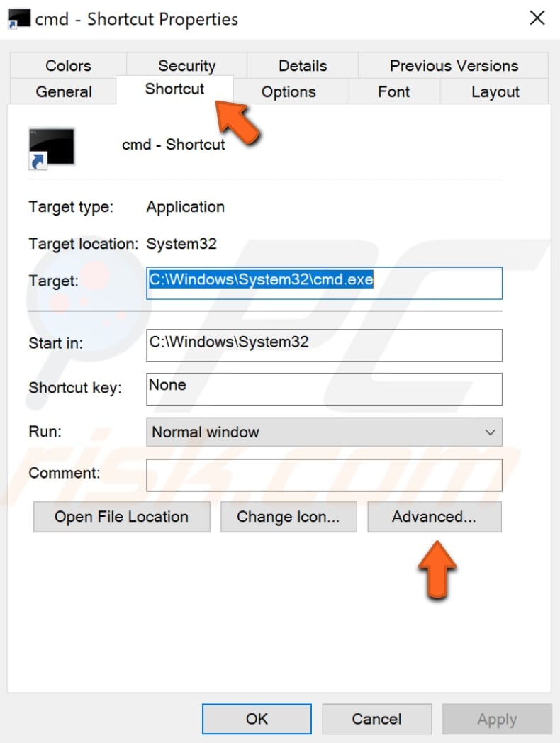Switch to the Font tab
The image size is (560, 743).
pos(393,91)
